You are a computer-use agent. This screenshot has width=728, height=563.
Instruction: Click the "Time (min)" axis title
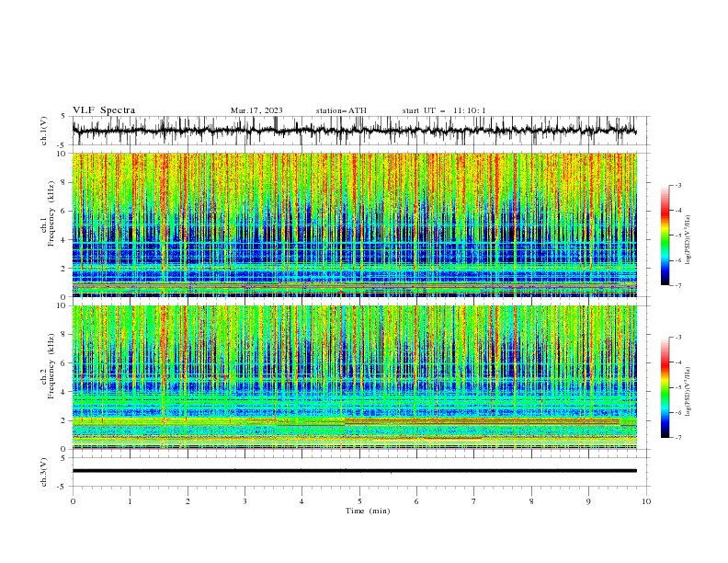pos(368,511)
